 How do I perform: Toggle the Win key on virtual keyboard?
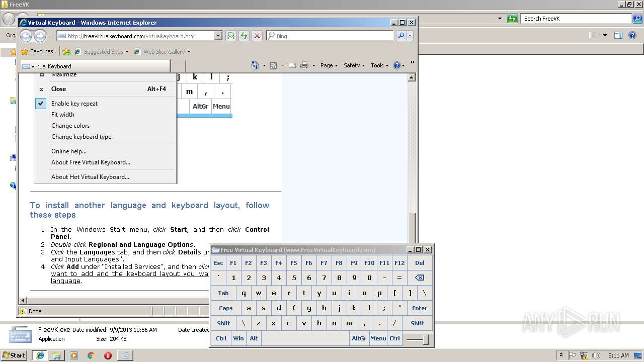238,338
